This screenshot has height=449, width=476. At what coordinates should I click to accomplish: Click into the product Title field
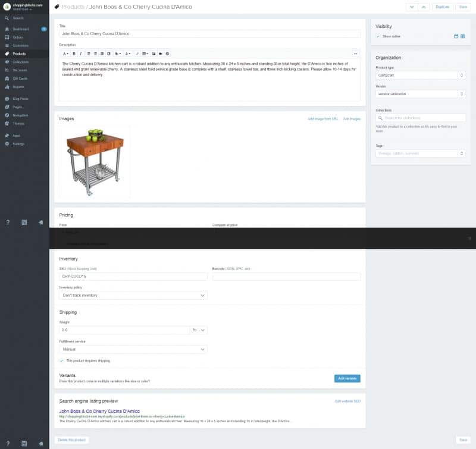210,34
